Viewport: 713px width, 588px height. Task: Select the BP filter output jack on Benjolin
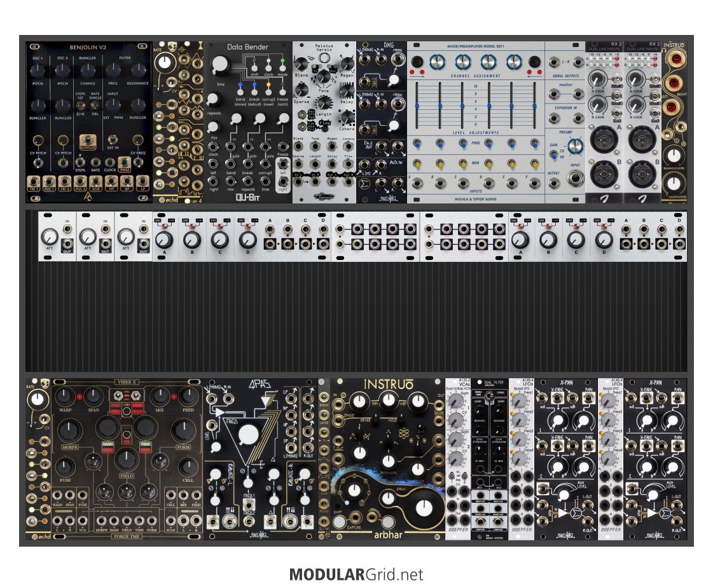[x=127, y=182]
